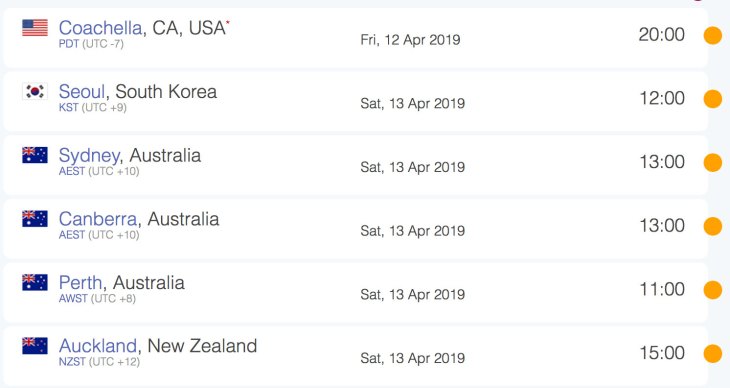Viewport: 730px width, 388px height.
Task: Open the Sydney city link
Action: tap(89, 156)
